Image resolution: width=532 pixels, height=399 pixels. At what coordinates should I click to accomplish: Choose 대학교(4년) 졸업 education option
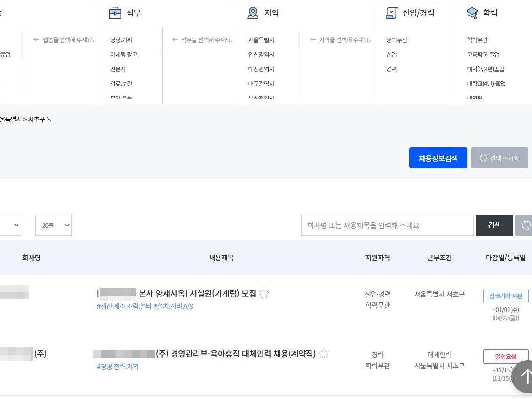click(486, 83)
